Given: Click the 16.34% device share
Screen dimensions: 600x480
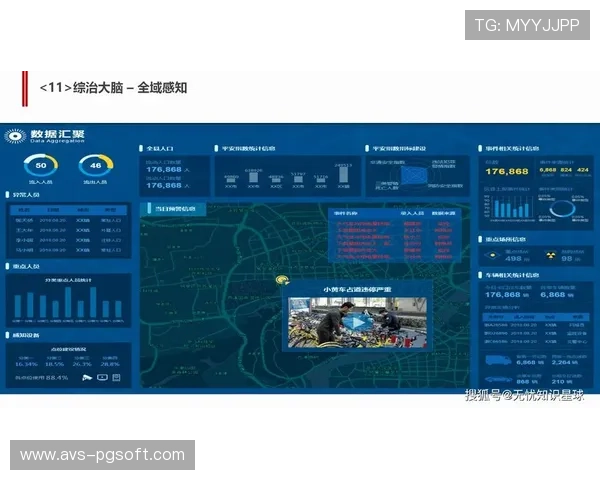Looking at the screenshot, I should [x=26, y=364].
